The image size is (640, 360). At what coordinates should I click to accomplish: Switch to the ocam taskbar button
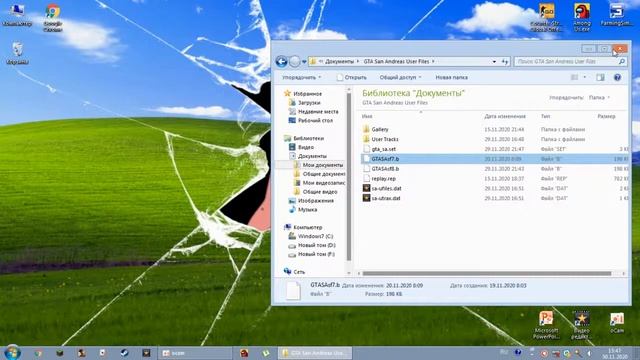click(x=194, y=353)
